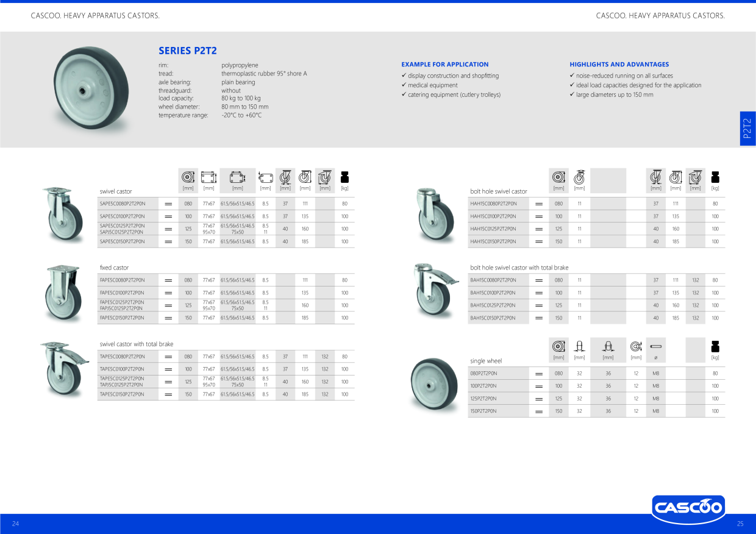Click part number FAPE5C0080P2T2P0N
Viewport: 756px width, 534px height.
pyautogui.click(x=123, y=280)
